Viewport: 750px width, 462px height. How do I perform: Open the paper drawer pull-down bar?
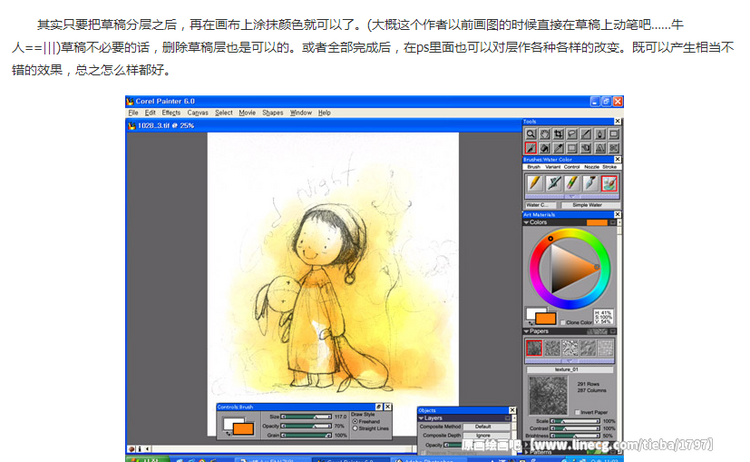(569, 361)
